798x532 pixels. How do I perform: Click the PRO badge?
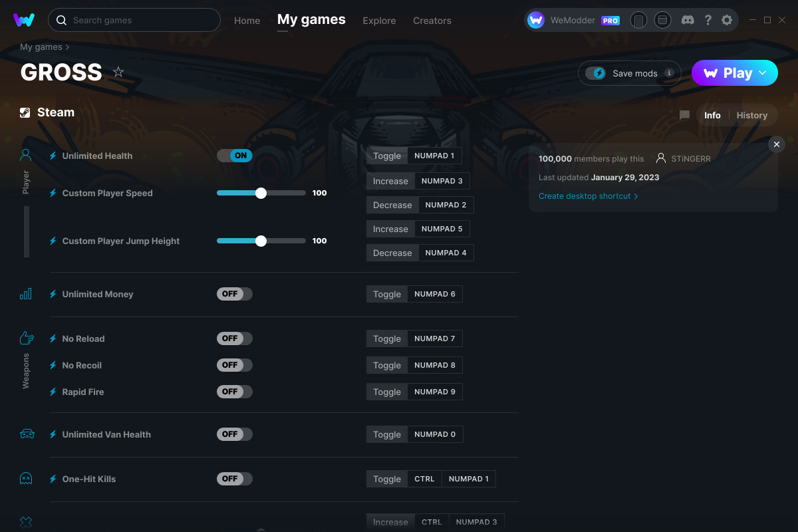(610, 21)
